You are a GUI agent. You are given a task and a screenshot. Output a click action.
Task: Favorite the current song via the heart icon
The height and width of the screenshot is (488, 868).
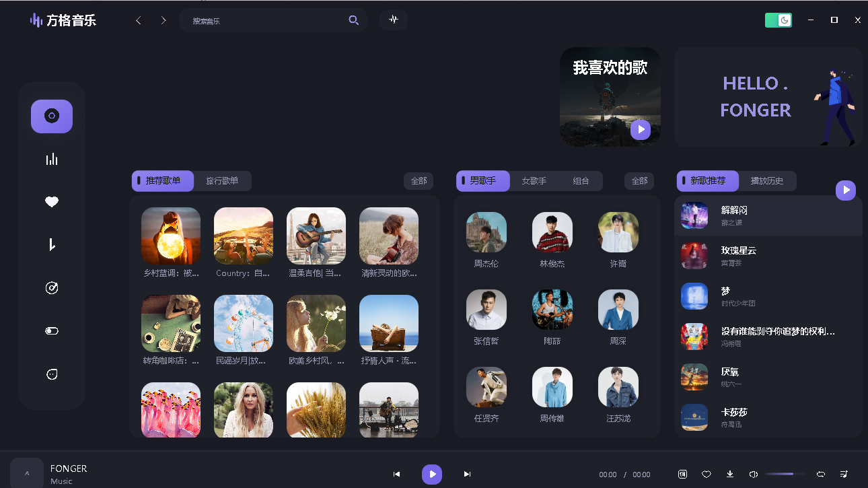706,475
